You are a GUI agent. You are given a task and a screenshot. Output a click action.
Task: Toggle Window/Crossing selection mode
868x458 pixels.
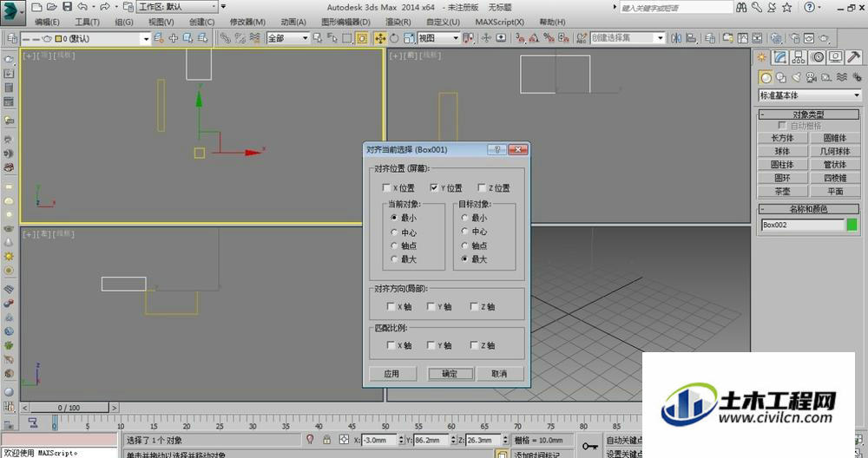click(362, 38)
